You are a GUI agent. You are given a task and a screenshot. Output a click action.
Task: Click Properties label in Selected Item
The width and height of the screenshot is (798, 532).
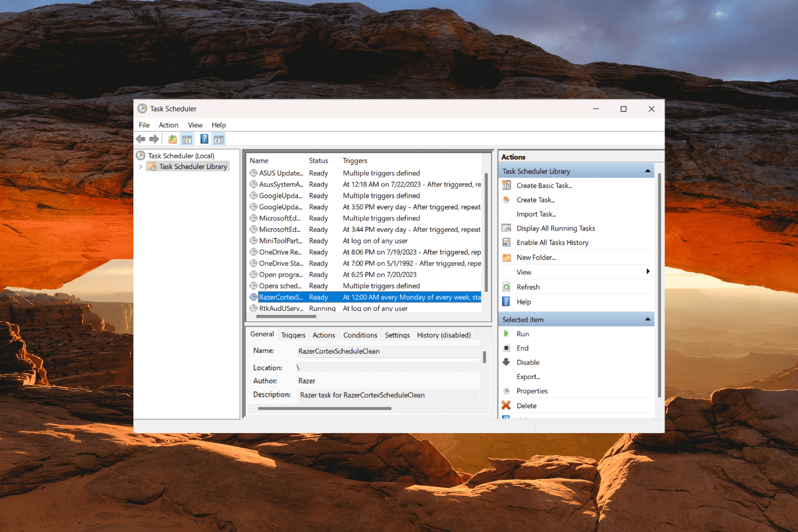(x=532, y=391)
